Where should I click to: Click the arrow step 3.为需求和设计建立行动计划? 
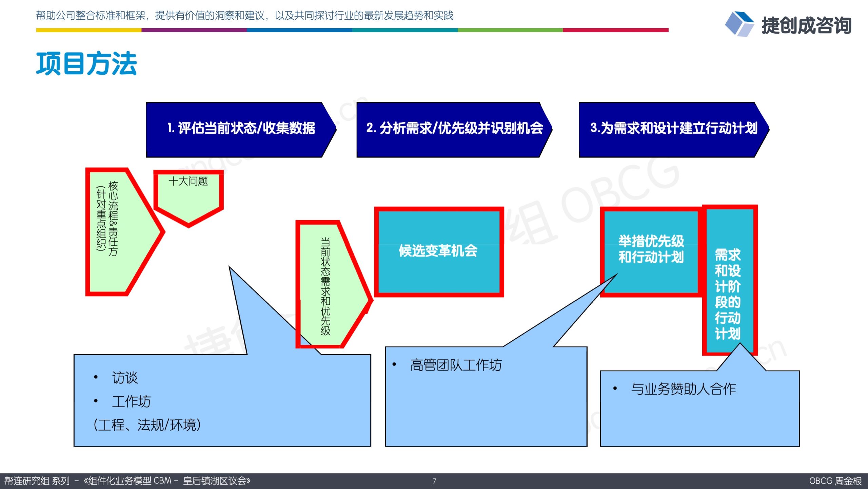tap(674, 130)
